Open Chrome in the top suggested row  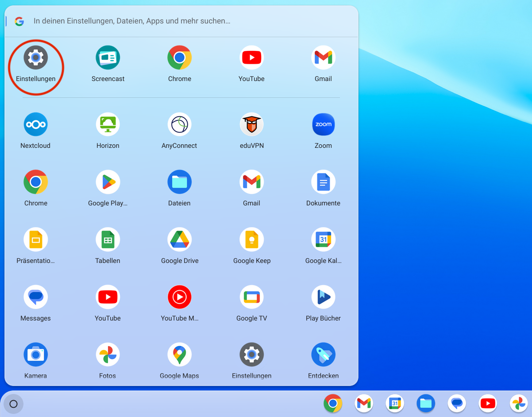pos(180,58)
